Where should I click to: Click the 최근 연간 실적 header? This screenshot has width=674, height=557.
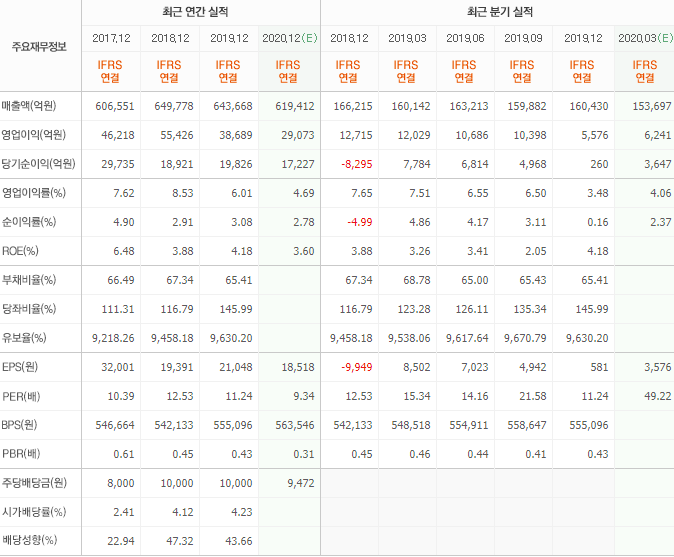coord(195,12)
